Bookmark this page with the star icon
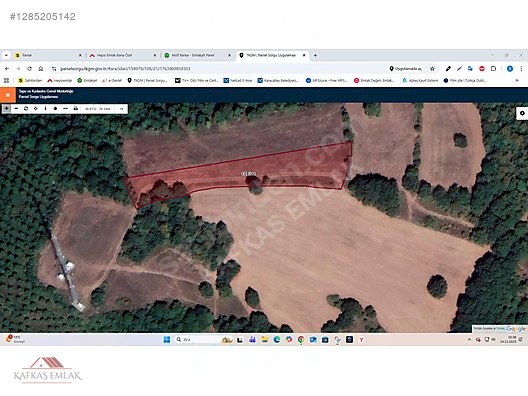 pyautogui.click(x=432, y=69)
